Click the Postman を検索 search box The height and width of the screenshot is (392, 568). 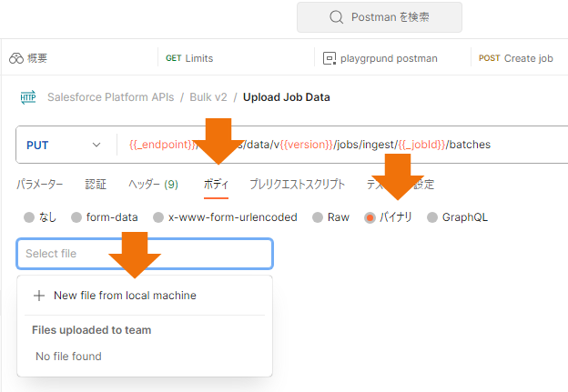pos(380,17)
